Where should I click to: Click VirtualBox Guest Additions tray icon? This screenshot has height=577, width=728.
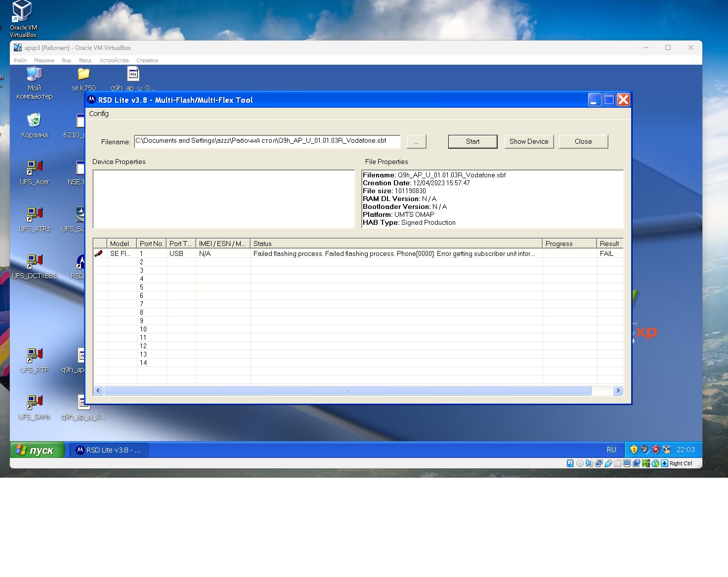[x=667, y=450]
